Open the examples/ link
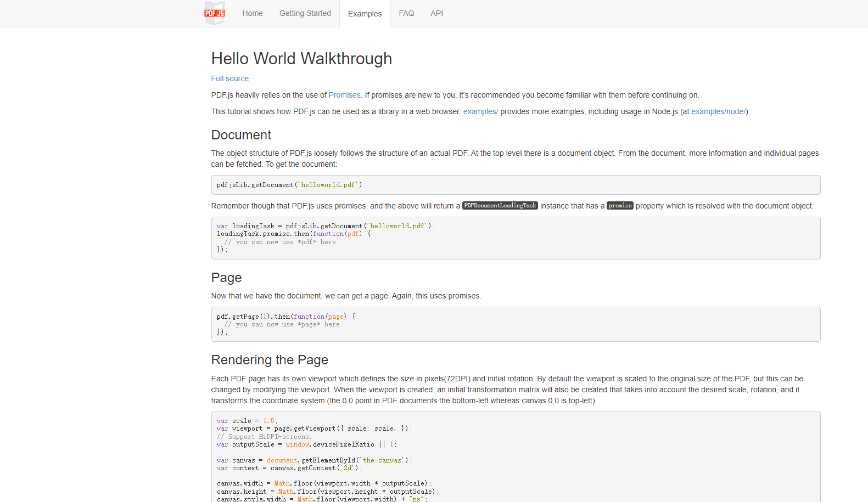 pos(480,111)
